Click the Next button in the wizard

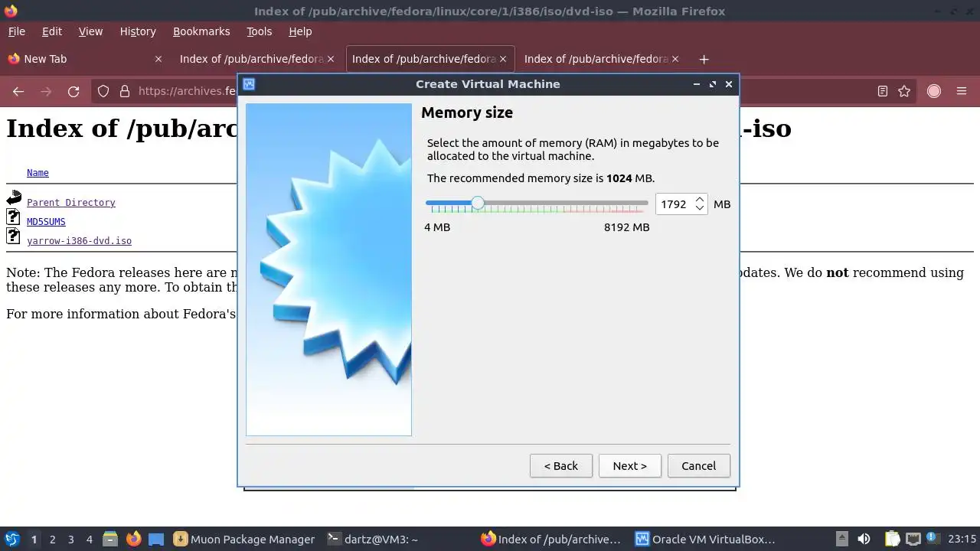pyautogui.click(x=629, y=466)
